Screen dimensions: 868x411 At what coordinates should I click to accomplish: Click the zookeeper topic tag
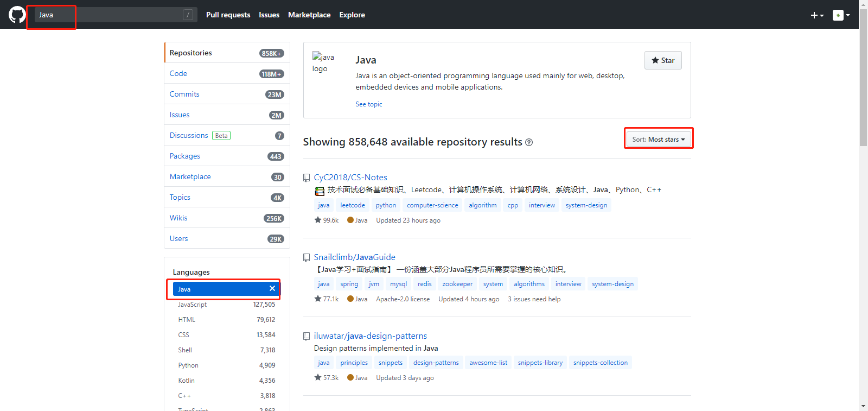coord(457,284)
